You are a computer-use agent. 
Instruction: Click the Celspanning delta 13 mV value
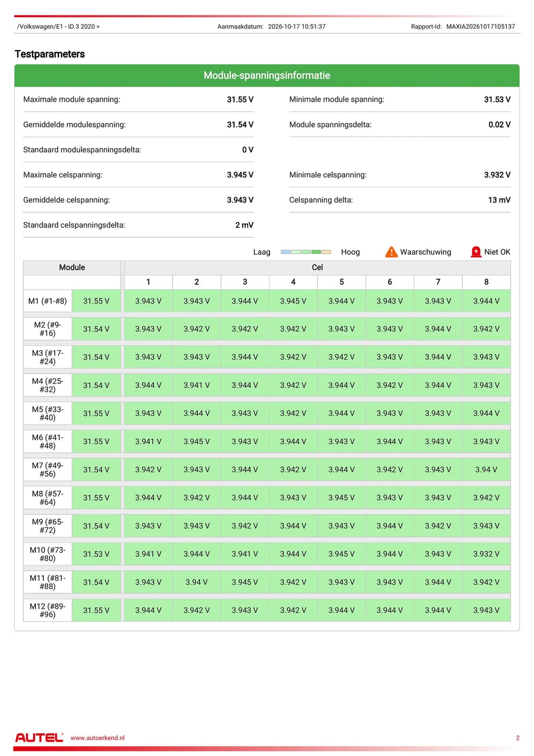pyautogui.click(x=499, y=200)
